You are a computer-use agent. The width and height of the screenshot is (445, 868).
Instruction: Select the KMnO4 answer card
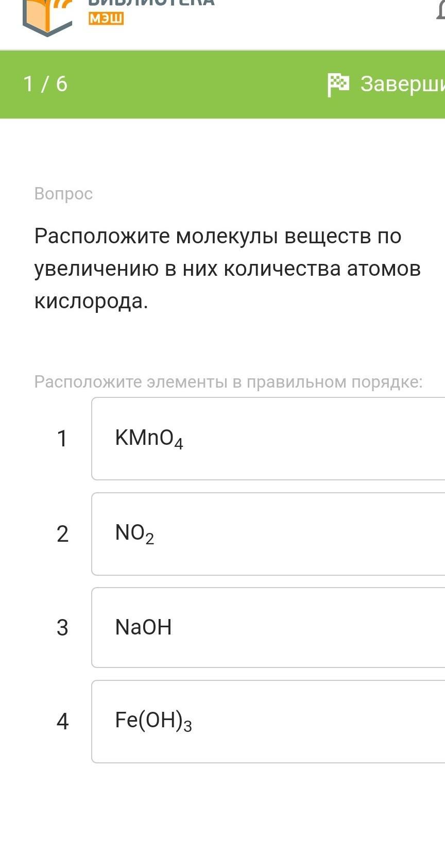(x=268, y=439)
